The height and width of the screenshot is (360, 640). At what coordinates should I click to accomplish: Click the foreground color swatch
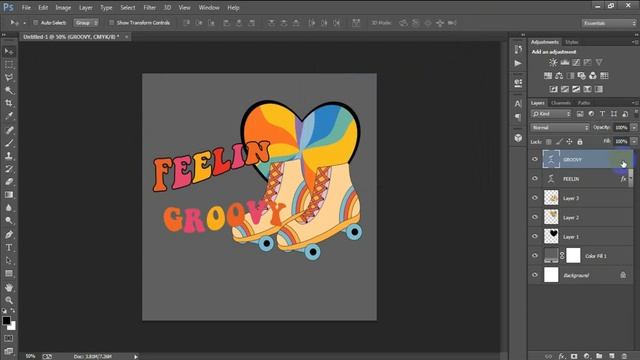click(6, 321)
